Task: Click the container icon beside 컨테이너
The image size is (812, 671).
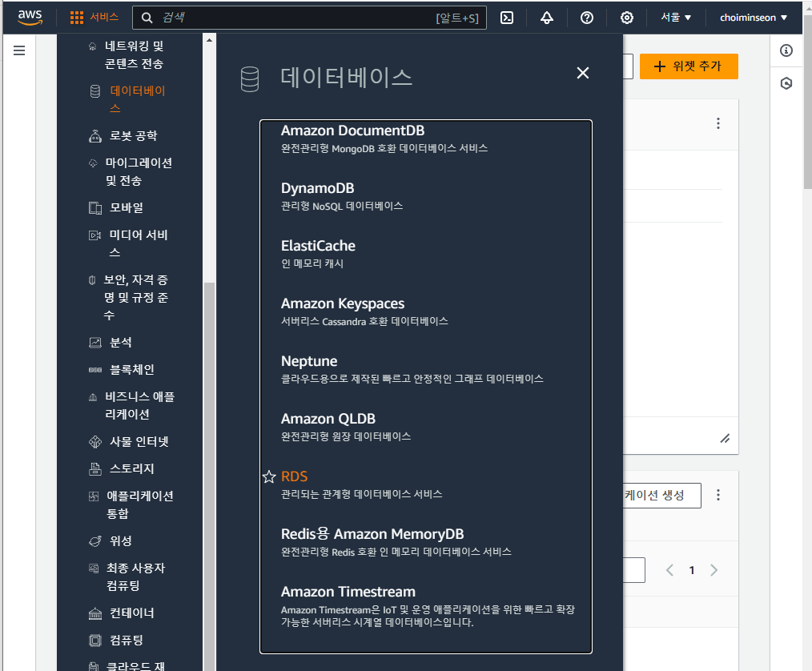Action: click(95, 613)
